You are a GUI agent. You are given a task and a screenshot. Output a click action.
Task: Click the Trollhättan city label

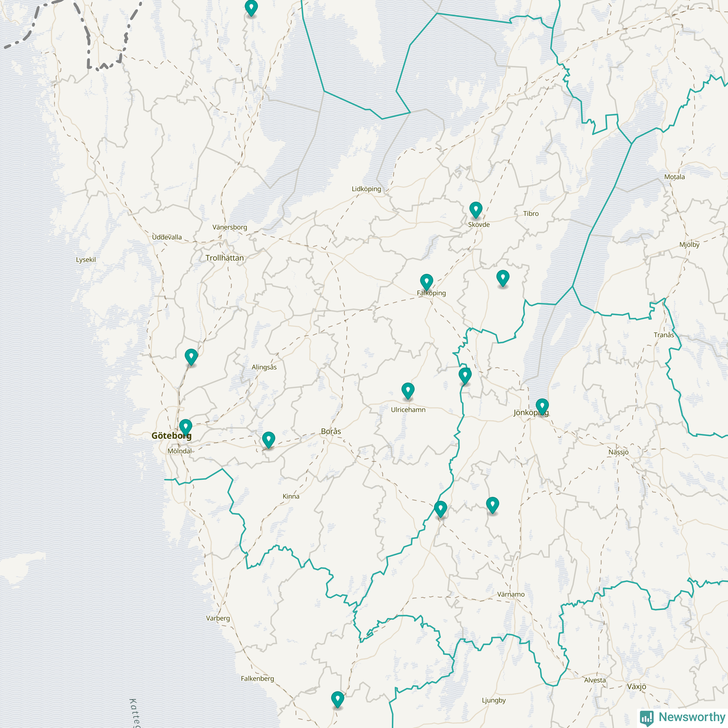click(x=225, y=258)
